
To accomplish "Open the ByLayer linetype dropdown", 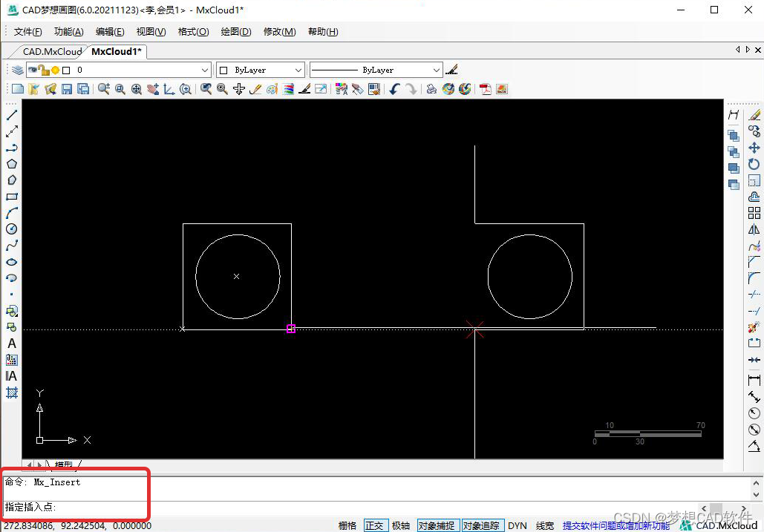I will [x=437, y=70].
